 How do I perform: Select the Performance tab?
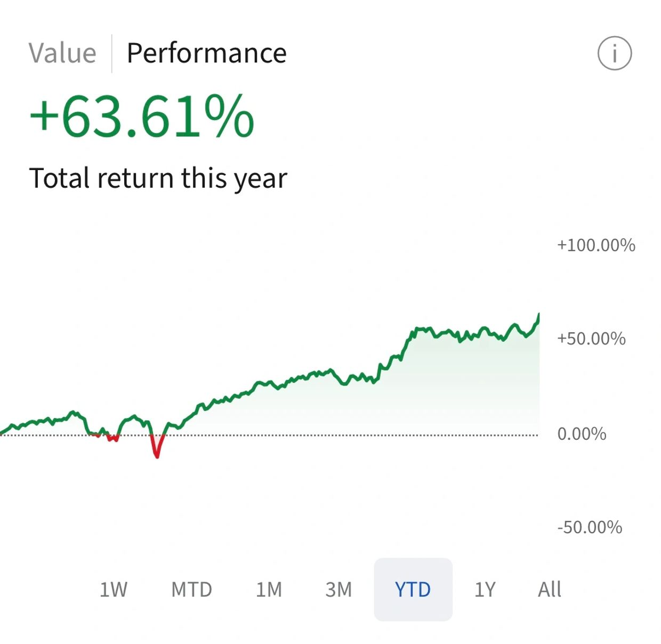pyautogui.click(x=206, y=53)
